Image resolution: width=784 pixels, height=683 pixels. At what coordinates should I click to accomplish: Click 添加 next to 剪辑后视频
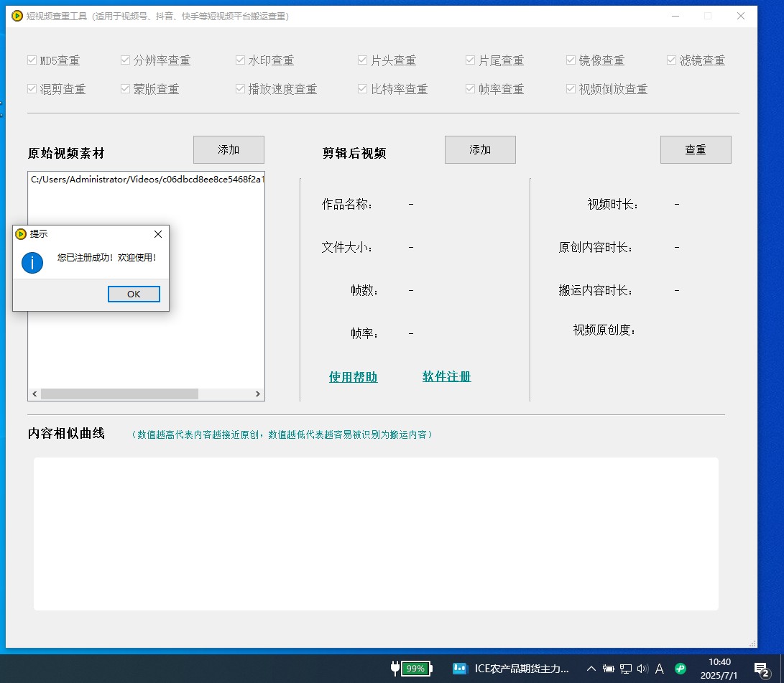480,149
